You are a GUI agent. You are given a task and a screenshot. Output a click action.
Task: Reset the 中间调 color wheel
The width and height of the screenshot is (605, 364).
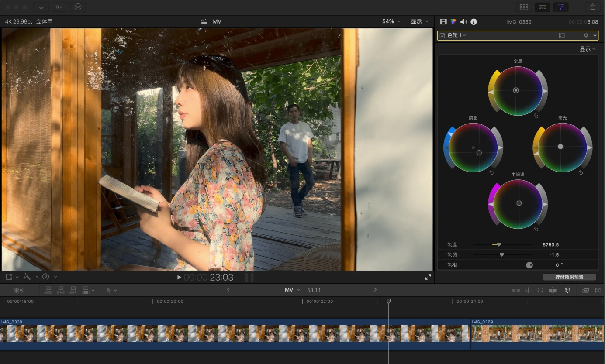click(x=536, y=229)
